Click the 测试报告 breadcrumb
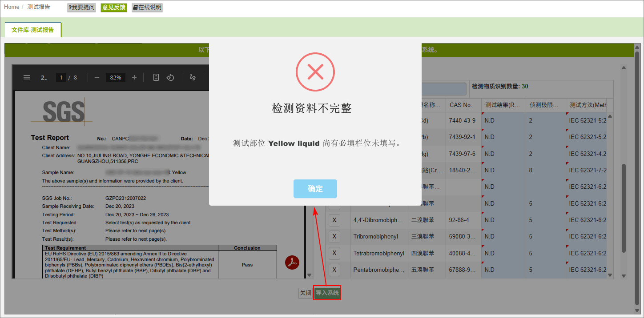The image size is (644, 318). (39, 7)
